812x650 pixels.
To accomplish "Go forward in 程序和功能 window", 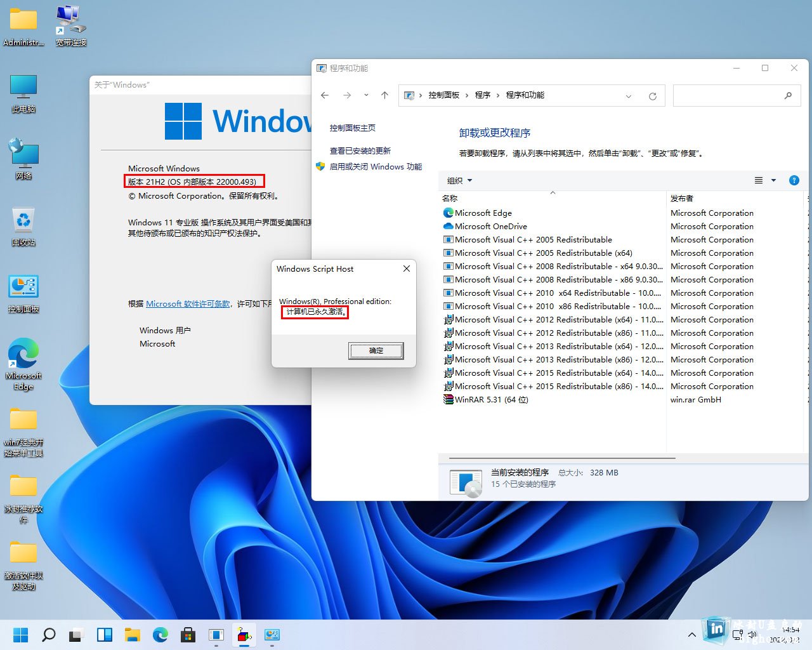I will coord(346,95).
